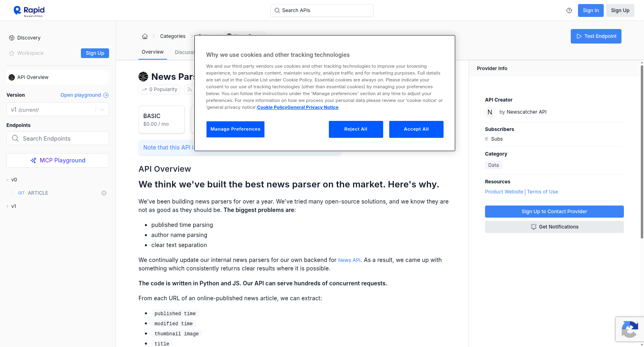Select the BASIC pricing plan card

click(x=161, y=120)
